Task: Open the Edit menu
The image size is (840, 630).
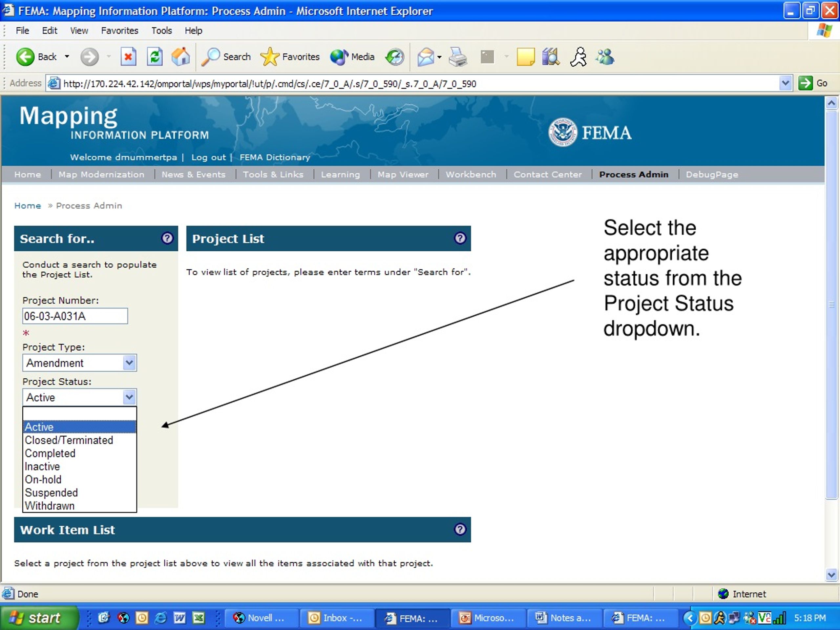Action: pyautogui.click(x=50, y=31)
